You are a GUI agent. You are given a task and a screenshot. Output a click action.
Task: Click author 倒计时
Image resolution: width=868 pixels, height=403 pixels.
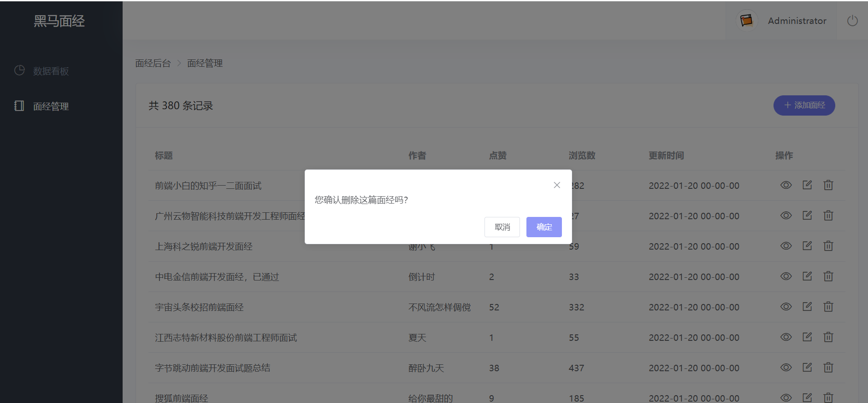[422, 277]
